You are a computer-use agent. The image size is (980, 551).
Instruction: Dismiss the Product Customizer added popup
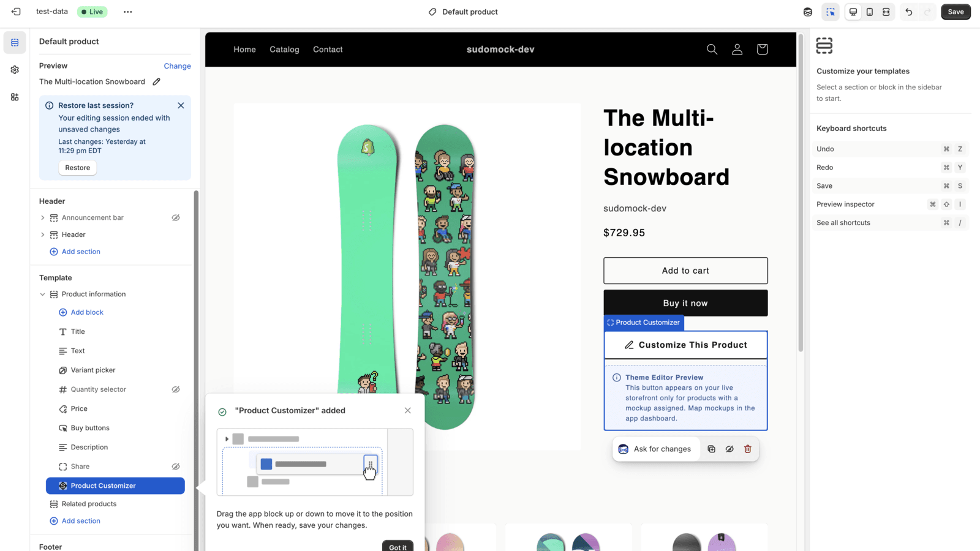pos(407,410)
